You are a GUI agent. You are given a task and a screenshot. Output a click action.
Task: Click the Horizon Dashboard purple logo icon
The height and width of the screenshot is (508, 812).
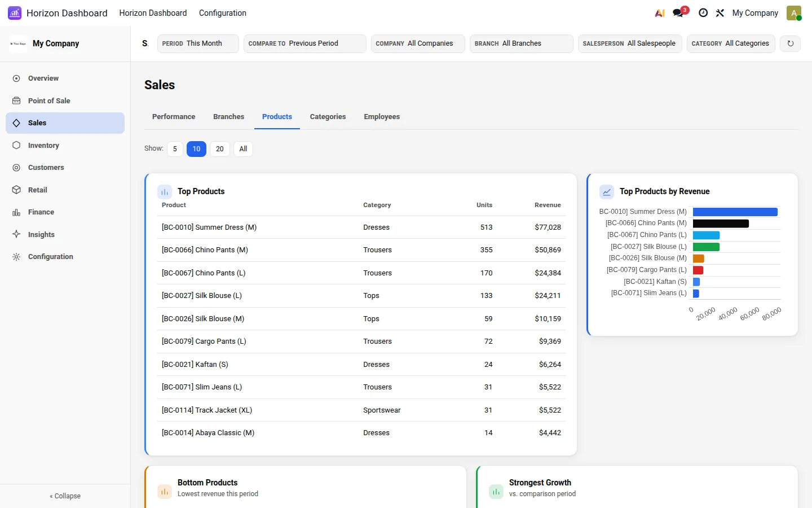(15, 13)
